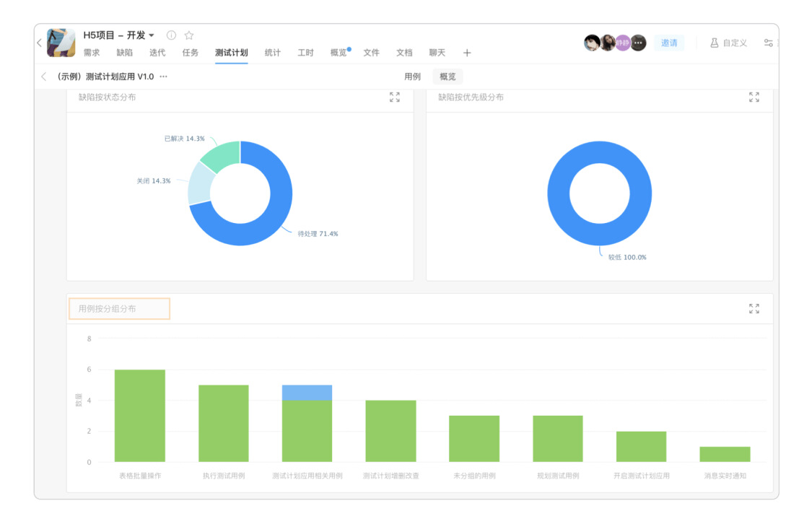The width and height of the screenshot is (812, 524).
Task: Click the 表格批量操作 green bar
Action: click(140, 416)
